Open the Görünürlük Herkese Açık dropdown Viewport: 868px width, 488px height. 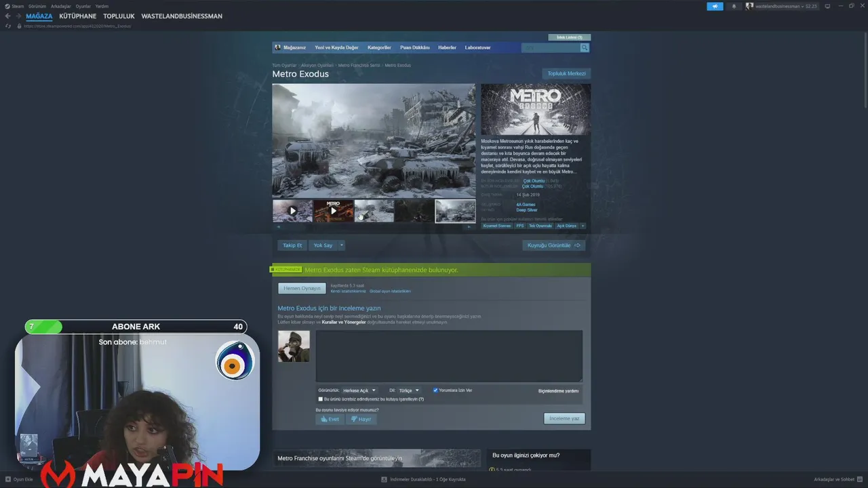click(x=359, y=390)
